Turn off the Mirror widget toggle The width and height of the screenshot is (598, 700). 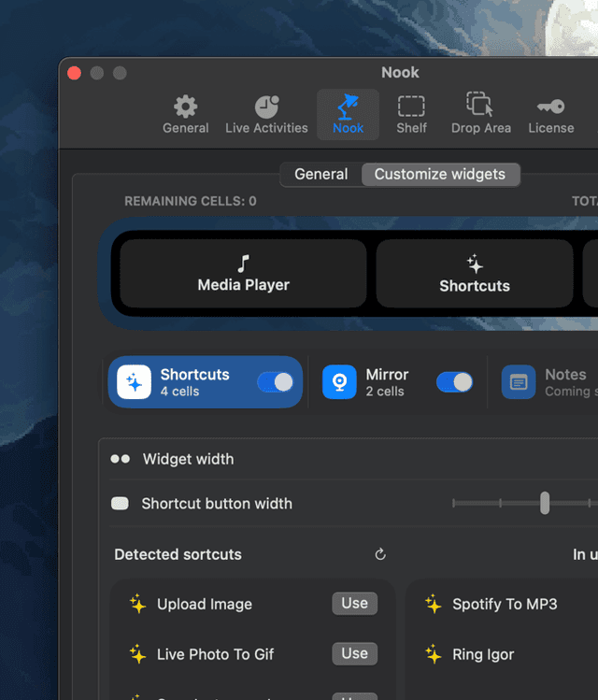pos(454,382)
